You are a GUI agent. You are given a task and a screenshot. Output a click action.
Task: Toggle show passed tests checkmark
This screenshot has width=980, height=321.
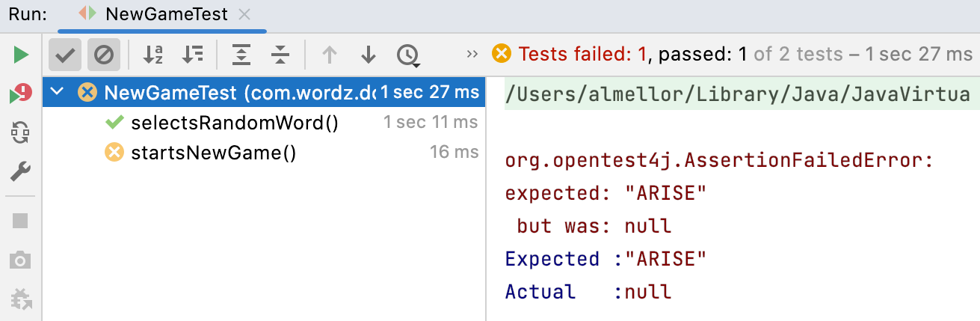[66, 55]
